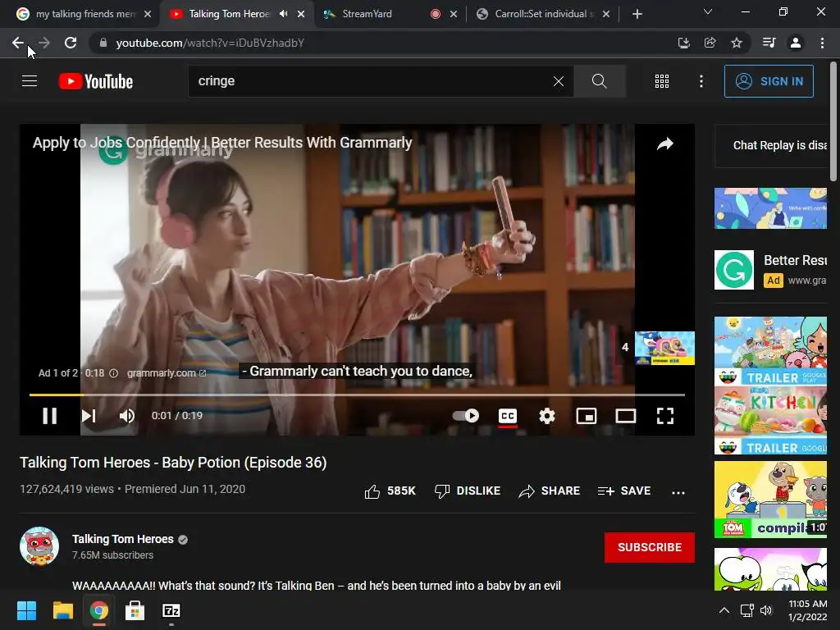Clear the search box text
840x630 pixels.
pyautogui.click(x=558, y=81)
